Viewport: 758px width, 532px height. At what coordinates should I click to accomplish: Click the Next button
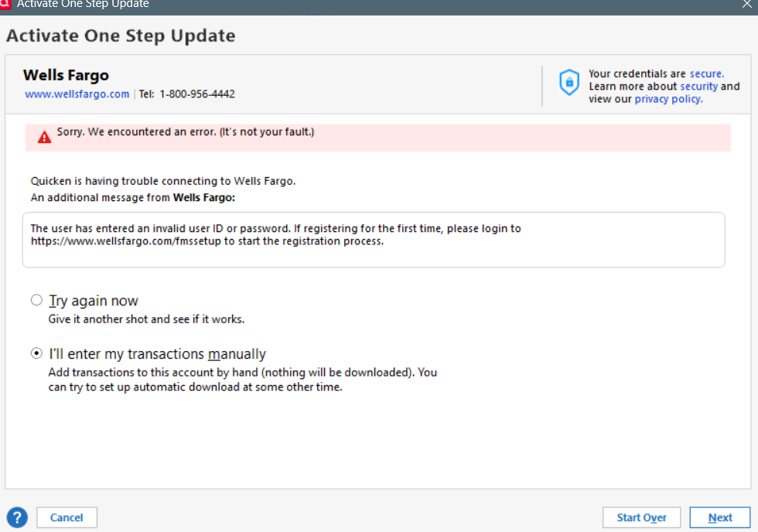pos(720,517)
